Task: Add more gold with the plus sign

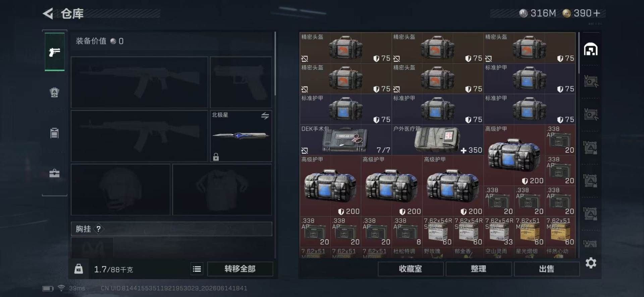Action: coord(597,13)
